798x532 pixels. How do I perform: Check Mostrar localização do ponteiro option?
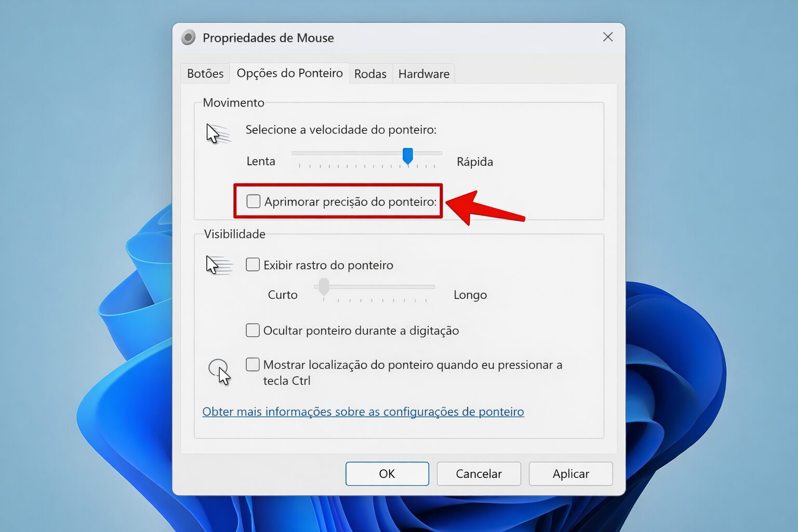pos(252,364)
